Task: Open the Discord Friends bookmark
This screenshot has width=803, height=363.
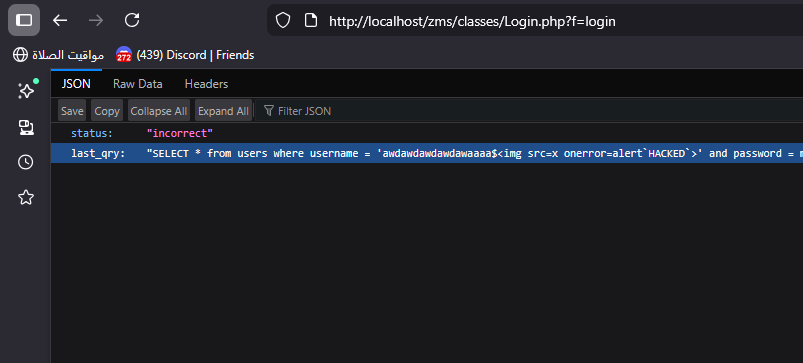Action: pyautogui.click(x=185, y=55)
